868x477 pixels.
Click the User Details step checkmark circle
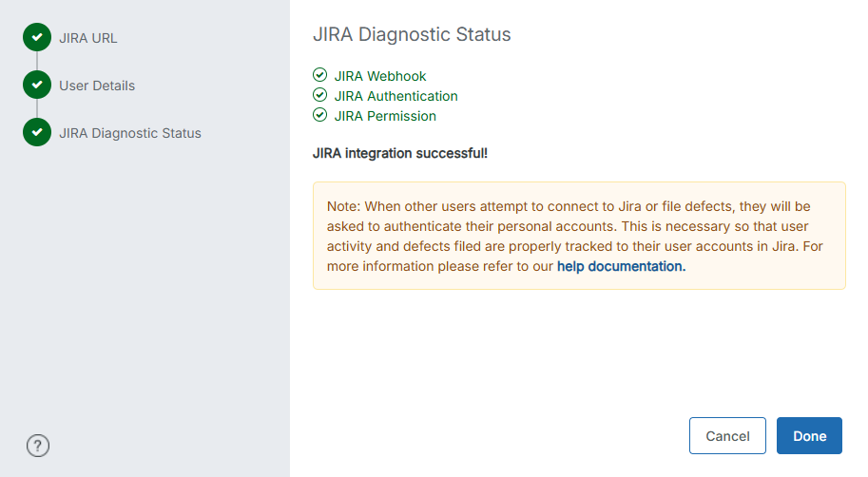37,85
